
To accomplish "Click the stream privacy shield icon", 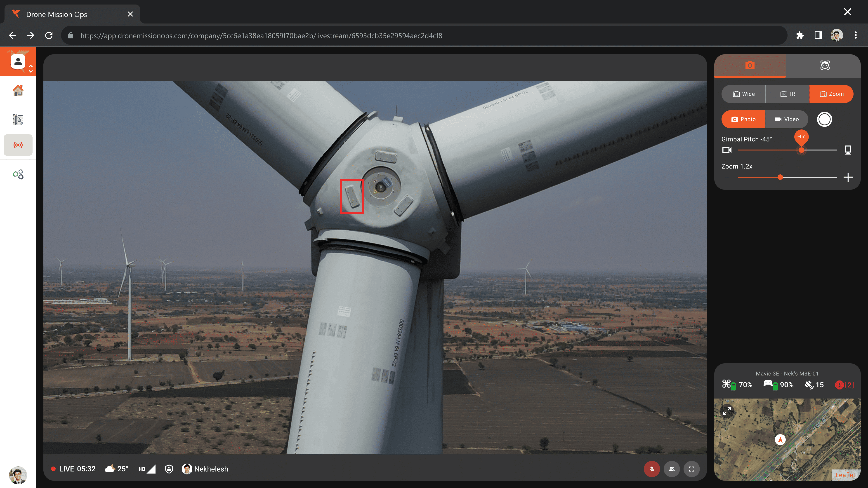I will click(x=169, y=469).
